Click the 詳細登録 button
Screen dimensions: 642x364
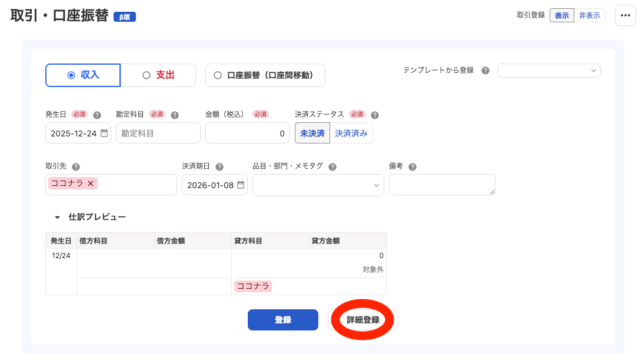click(x=362, y=320)
